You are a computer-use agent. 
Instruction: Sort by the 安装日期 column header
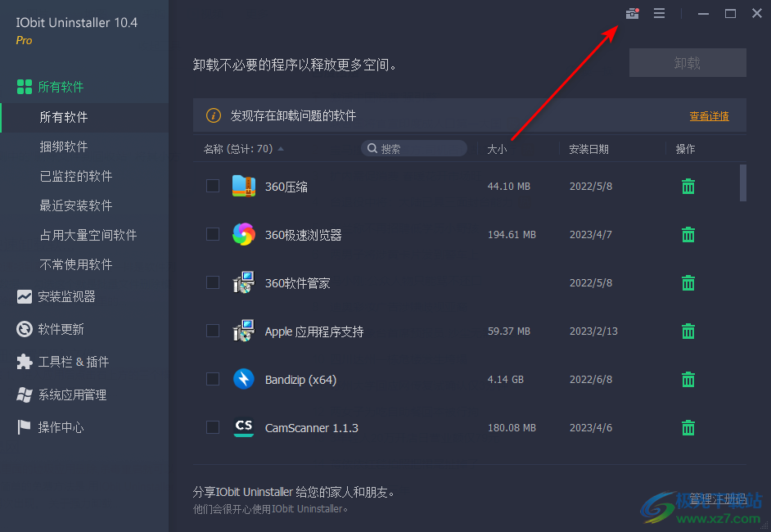click(588, 149)
